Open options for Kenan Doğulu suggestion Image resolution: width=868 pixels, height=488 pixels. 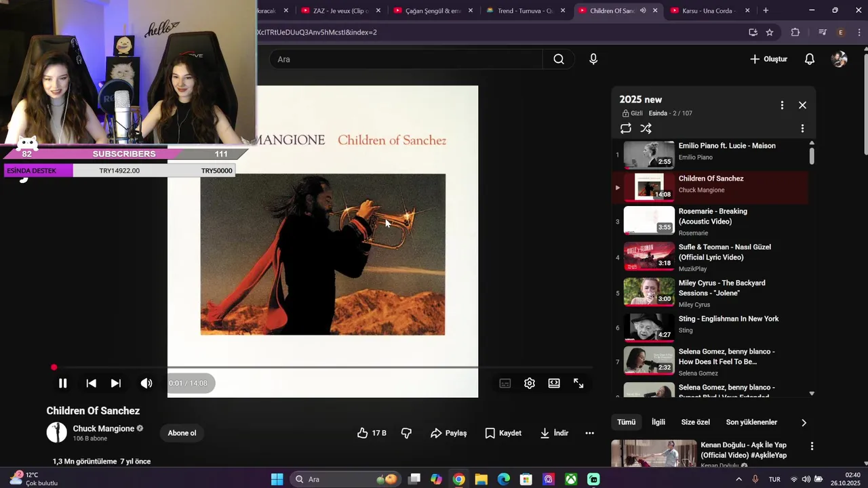coord(812,446)
